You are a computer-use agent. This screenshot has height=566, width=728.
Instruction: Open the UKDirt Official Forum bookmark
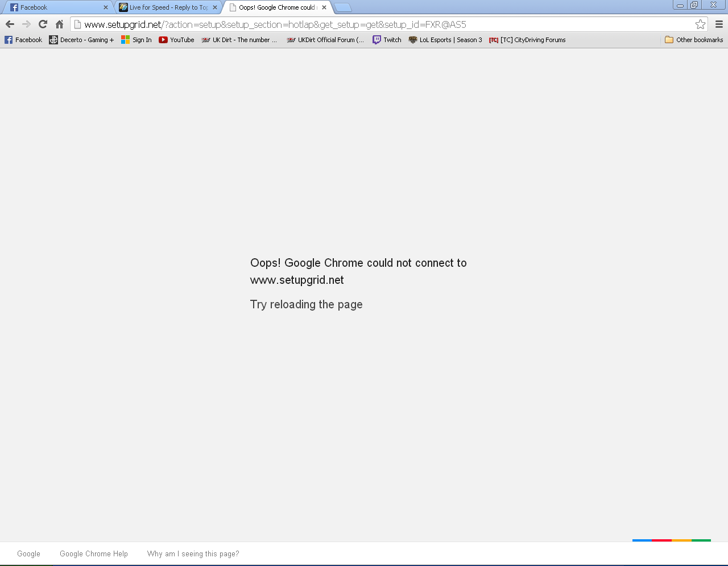click(325, 40)
